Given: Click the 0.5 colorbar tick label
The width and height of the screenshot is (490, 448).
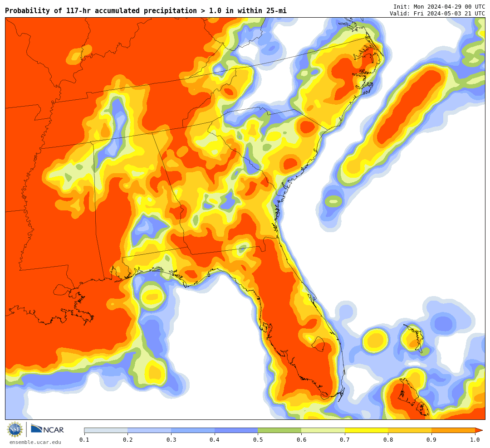Looking at the screenshot, I should 258,439.
